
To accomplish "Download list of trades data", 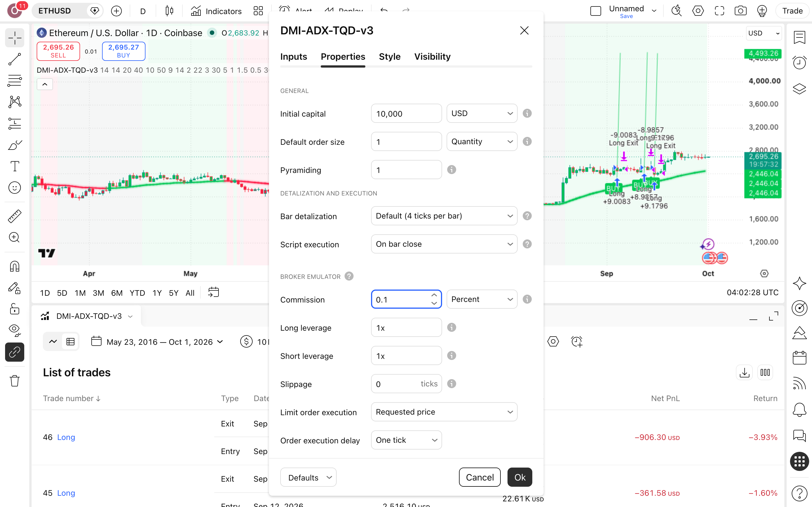I will pos(744,373).
